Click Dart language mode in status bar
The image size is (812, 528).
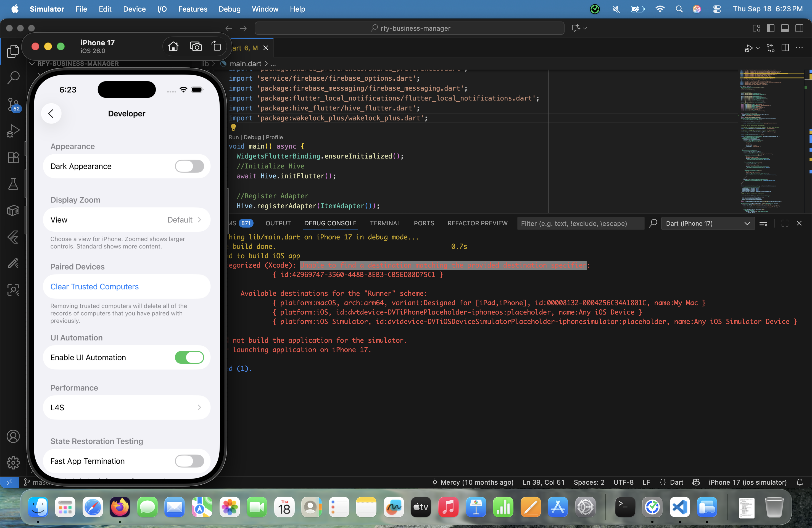coord(677,482)
